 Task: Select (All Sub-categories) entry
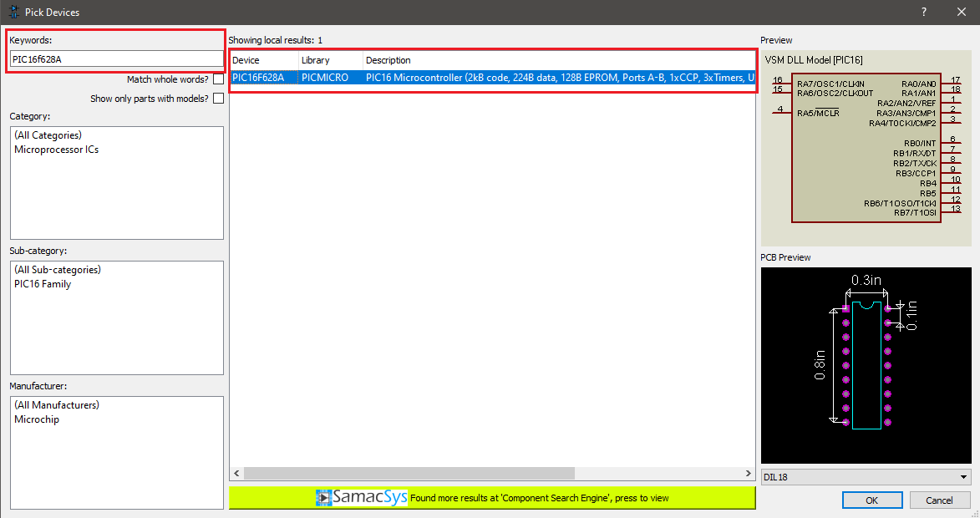tap(58, 270)
